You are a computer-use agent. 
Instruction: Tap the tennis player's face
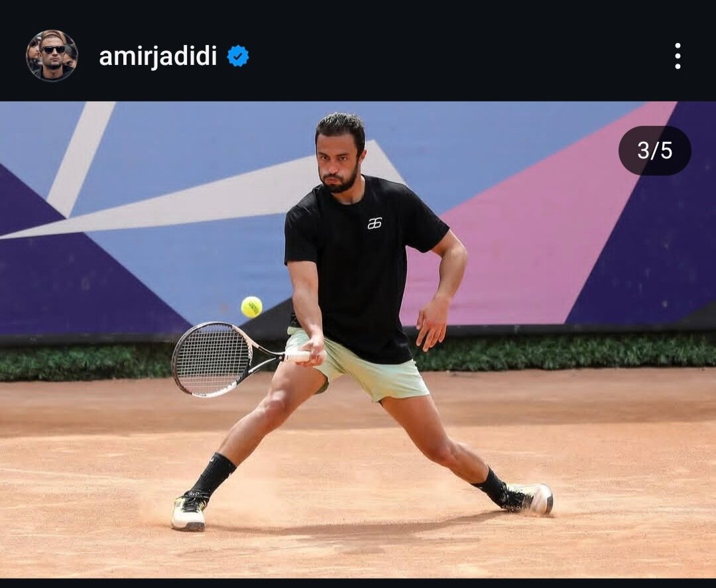(339, 160)
